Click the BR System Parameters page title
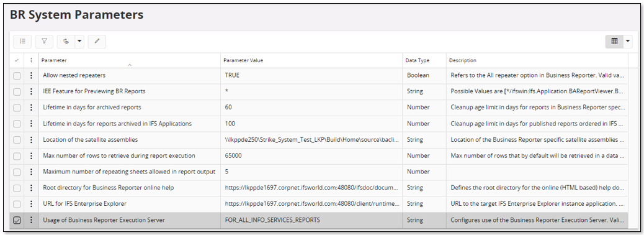Image resolution: width=644 pixels, height=235 pixels. pos(76,15)
